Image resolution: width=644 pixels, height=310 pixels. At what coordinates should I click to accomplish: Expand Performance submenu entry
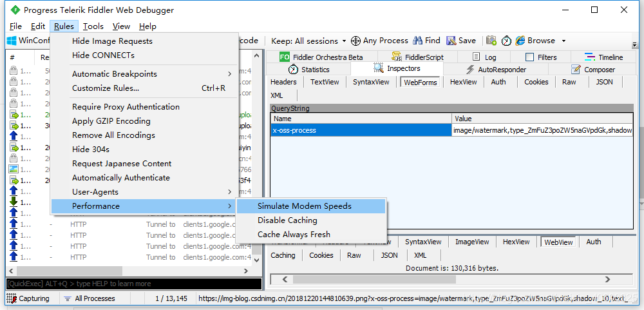[144, 206]
